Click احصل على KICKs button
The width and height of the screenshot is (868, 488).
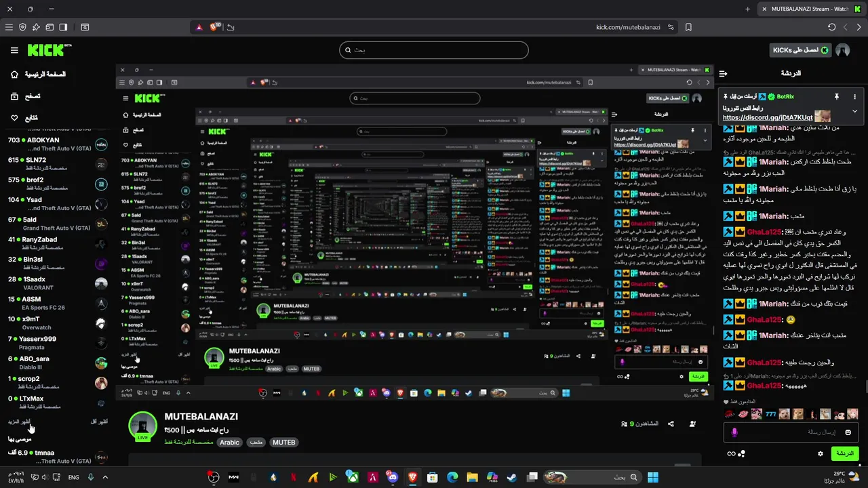pyautogui.click(x=801, y=50)
